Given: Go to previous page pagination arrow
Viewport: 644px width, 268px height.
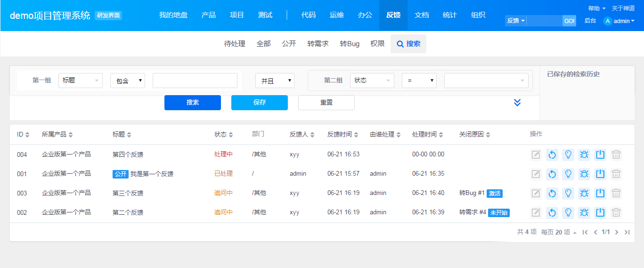Looking at the screenshot, I should [x=595, y=232].
